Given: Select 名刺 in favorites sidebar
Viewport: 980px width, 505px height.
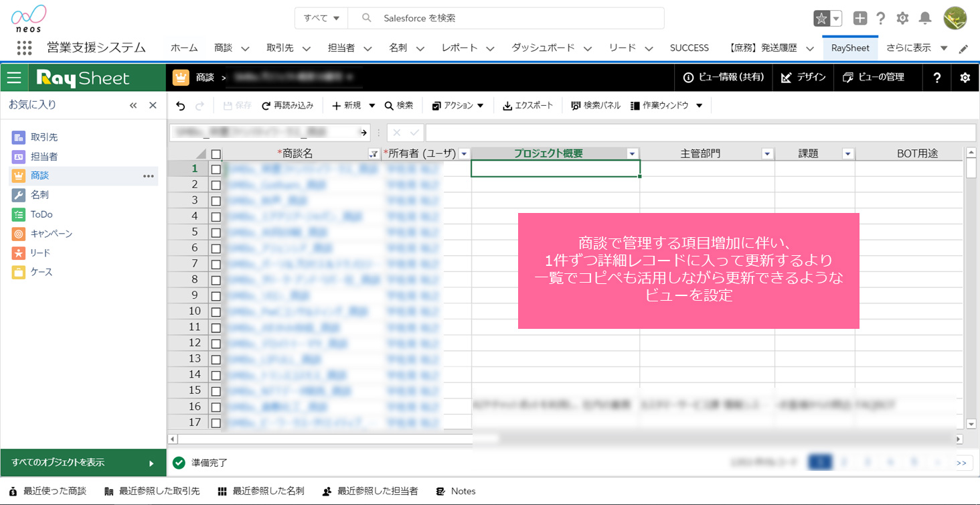Looking at the screenshot, I should tap(40, 195).
